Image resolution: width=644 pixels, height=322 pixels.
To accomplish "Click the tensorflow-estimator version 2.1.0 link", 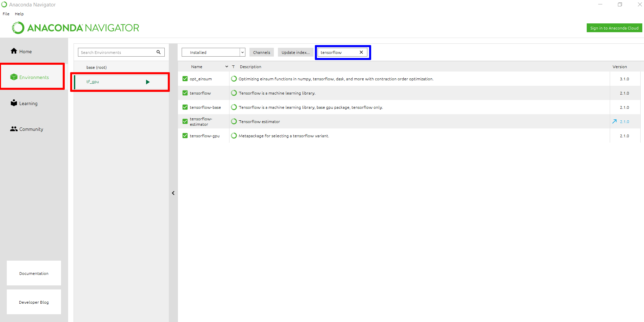I will (x=624, y=122).
